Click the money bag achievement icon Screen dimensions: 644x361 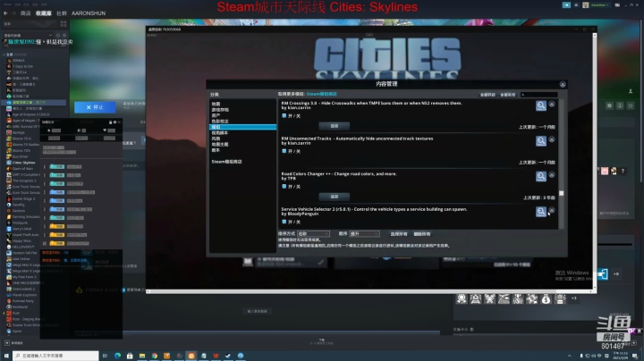(x=546, y=299)
